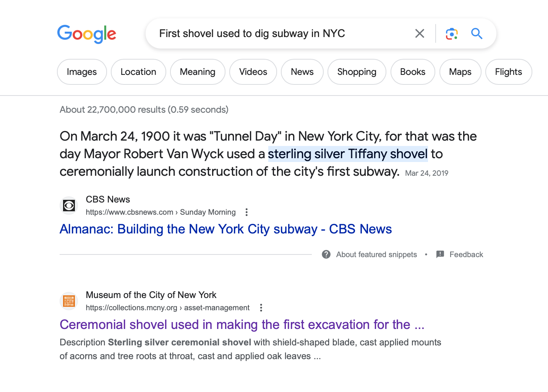Open three-dot menu for CBS News result
The height and width of the screenshot is (392, 548).
point(246,212)
